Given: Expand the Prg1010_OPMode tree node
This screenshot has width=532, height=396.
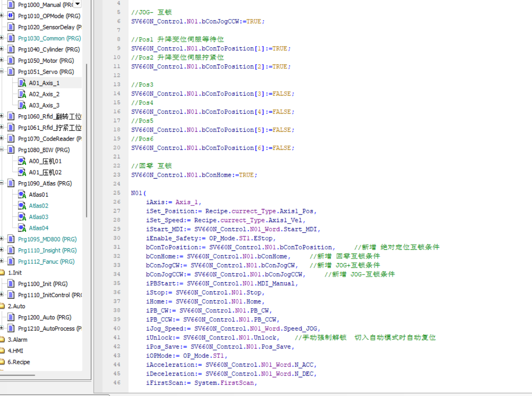Looking at the screenshot, I should coord(2,15).
